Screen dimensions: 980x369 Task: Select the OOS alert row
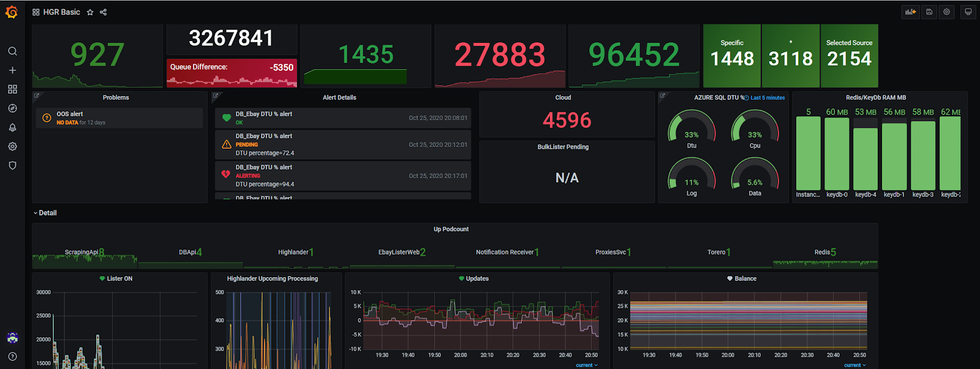pyautogui.click(x=119, y=118)
